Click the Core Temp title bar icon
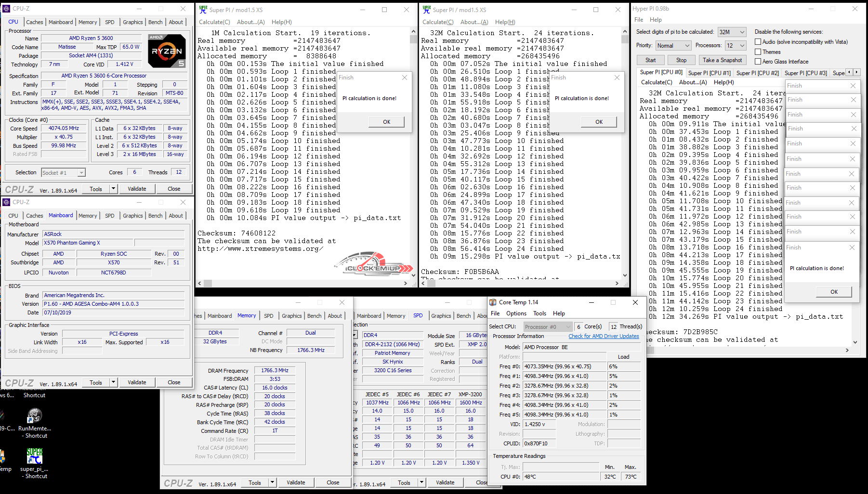The width and height of the screenshot is (868, 494). [493, 302]
